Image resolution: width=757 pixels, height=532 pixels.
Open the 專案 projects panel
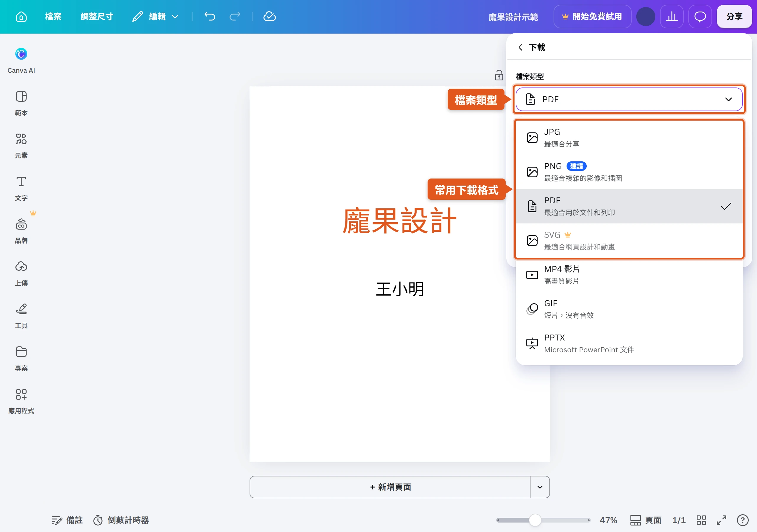[21, 358]
